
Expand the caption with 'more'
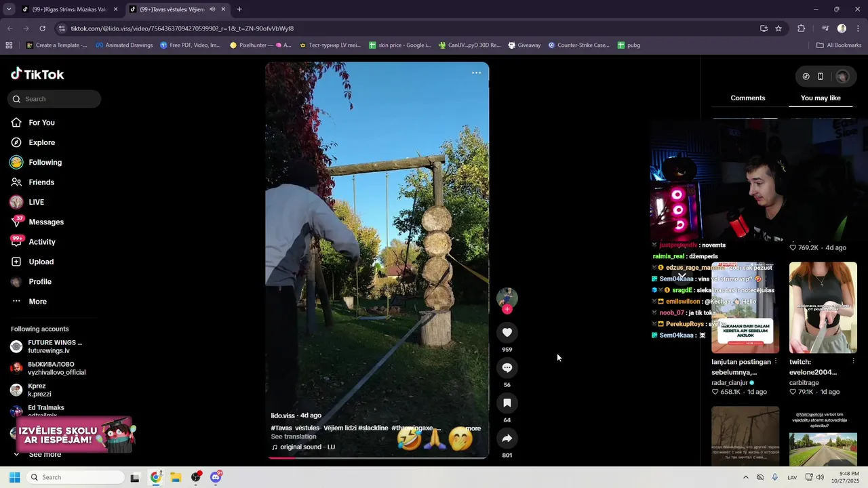click(473, 428)
